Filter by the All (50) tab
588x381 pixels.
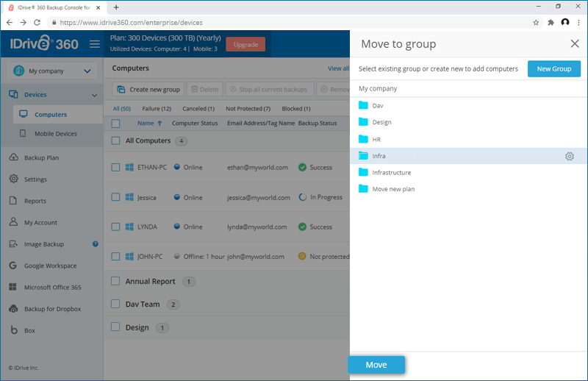(x=122, y=108)
